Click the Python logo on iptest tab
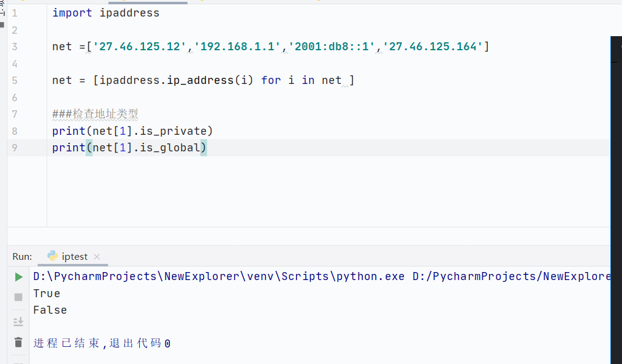Image resolution: width=622 pixels, height=364 pixels. coord(52,256)
